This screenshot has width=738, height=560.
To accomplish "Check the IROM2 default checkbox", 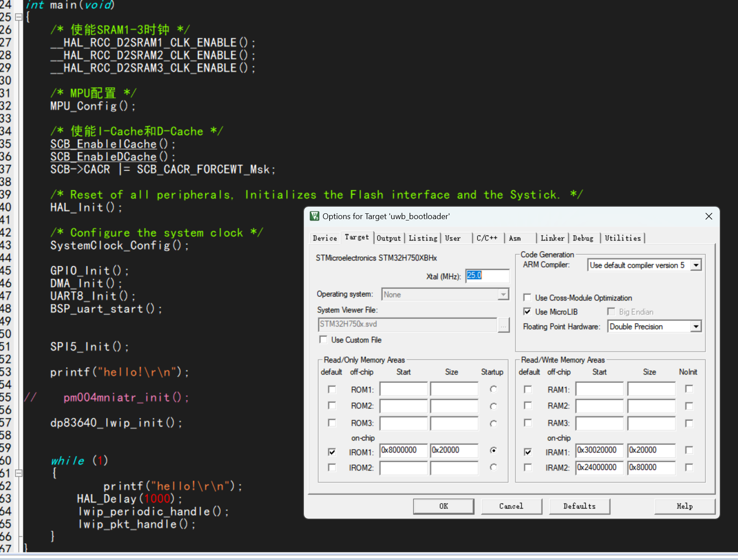I will coord(332,467).
